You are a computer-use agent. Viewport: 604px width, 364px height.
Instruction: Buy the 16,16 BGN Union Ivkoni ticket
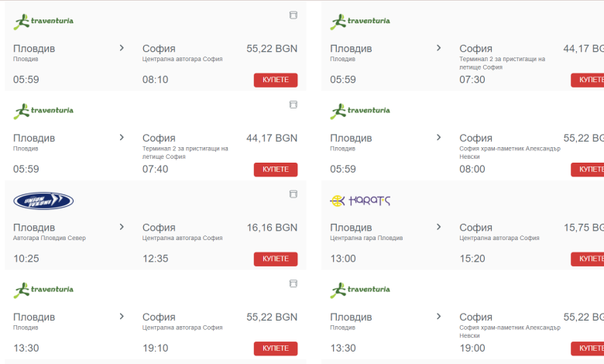(276, 259)
